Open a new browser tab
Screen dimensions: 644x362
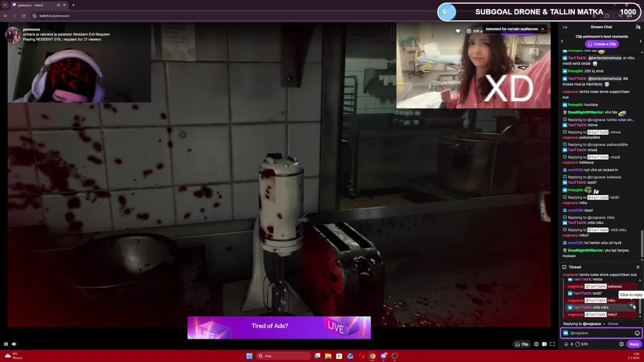(x=73, y=5)
